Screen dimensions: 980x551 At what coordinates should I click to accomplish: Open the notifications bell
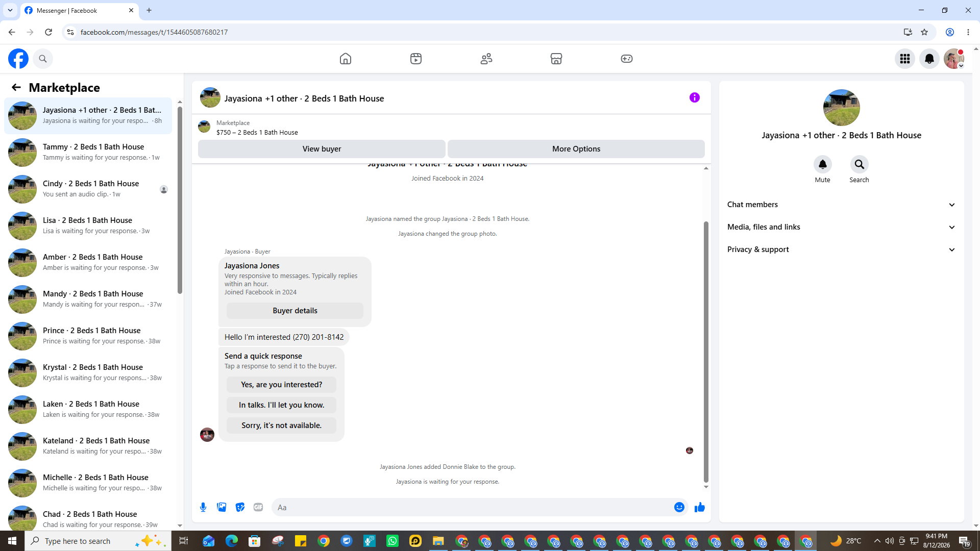[929, 59]
